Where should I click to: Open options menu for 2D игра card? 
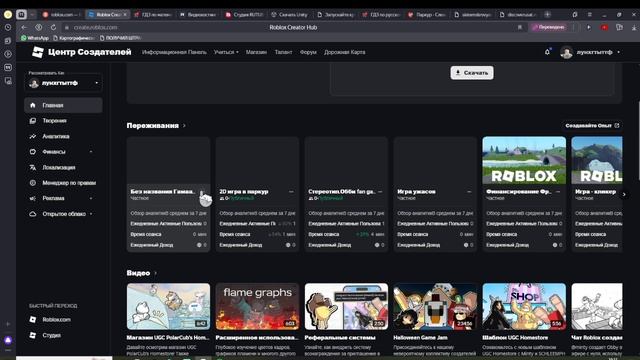[x=291, y=191]
